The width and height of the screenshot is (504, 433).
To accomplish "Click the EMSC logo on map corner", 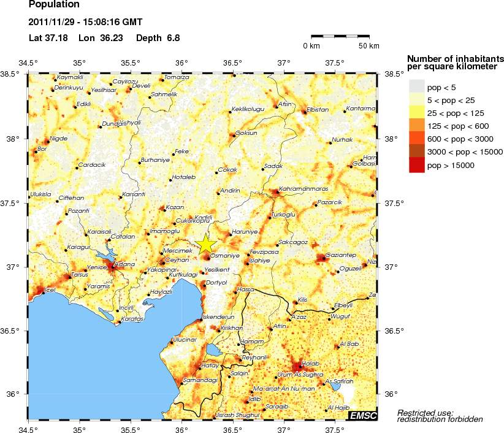I will [362, 416].
